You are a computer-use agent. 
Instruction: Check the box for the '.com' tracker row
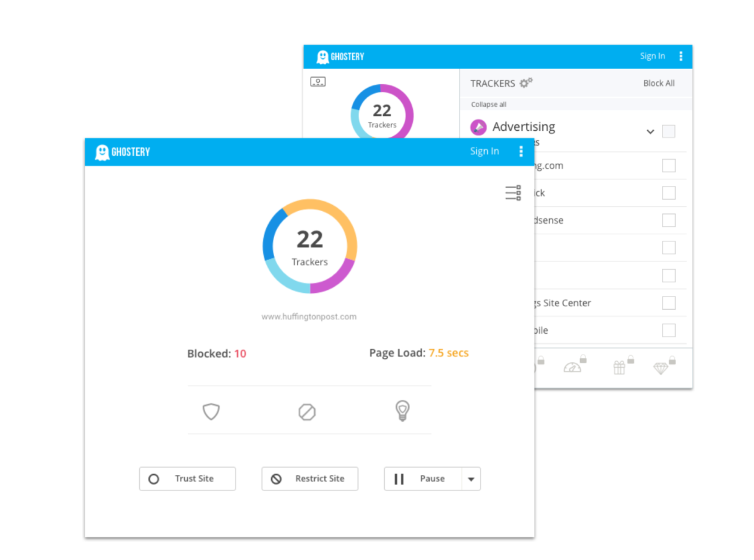(x=668, y=166)
